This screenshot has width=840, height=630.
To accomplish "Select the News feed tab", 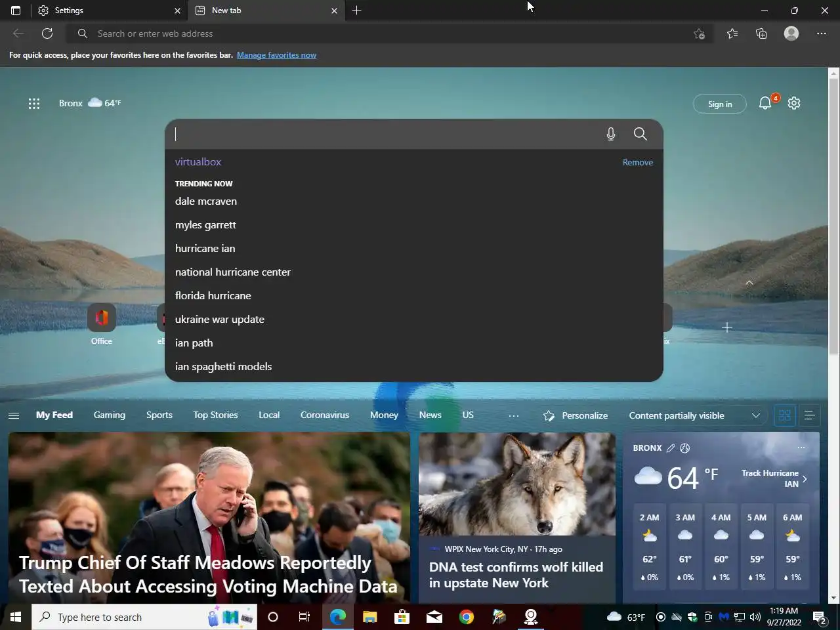I will pyautogui.click(x=430, y=415).
